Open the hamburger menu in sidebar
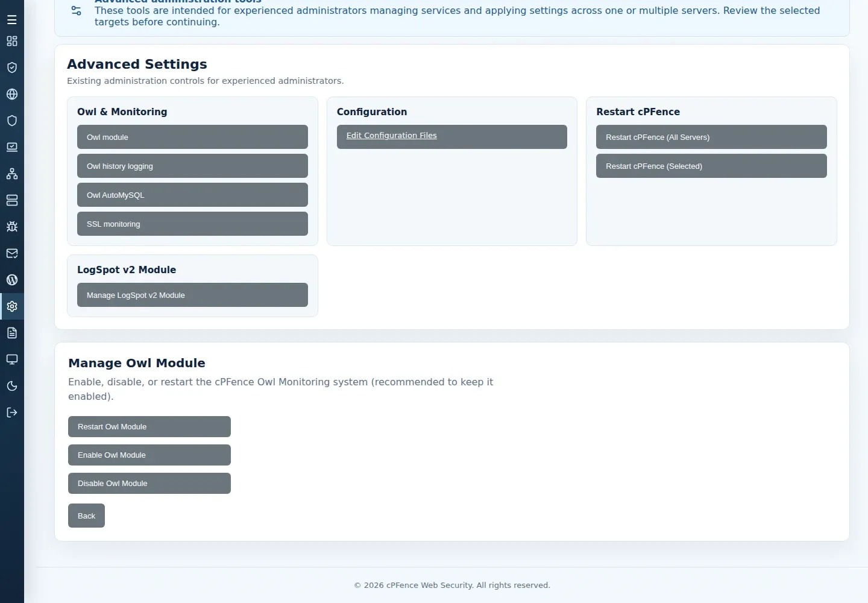Image resolution: width=868 pixels, height=603 pixels. point(12,20)
